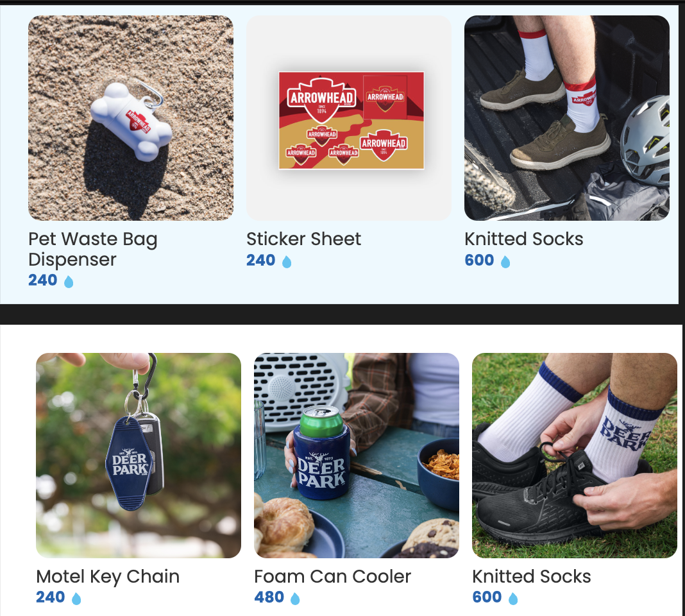Viewport: 685px width, 616px height.
Task: Open the bone-shaped dispenser product photo
Action: pyautogui.click(x=131, y=118)
